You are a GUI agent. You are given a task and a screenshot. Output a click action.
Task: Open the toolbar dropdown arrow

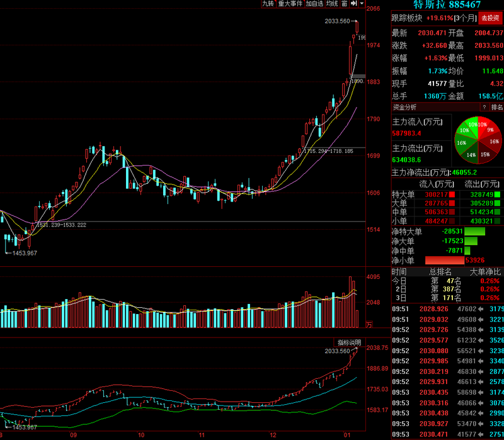(362, 4)
